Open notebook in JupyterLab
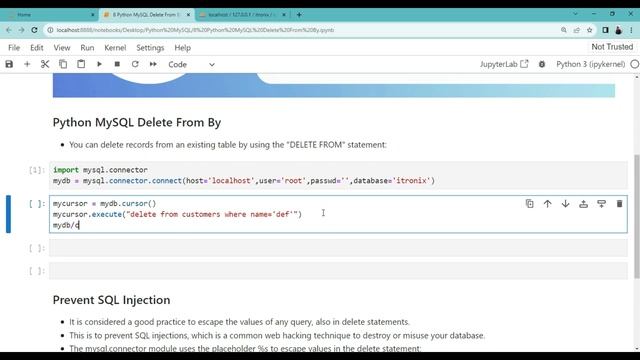 (504, 64)
